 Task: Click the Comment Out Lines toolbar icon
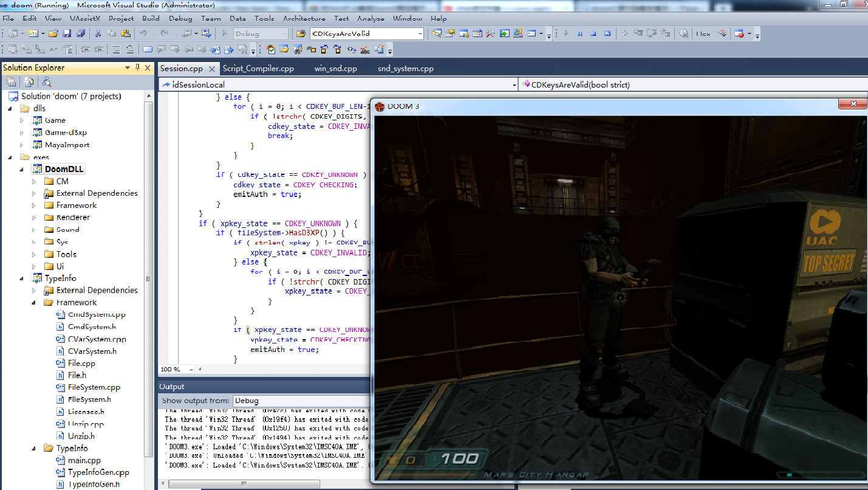(x=115, y=49)
